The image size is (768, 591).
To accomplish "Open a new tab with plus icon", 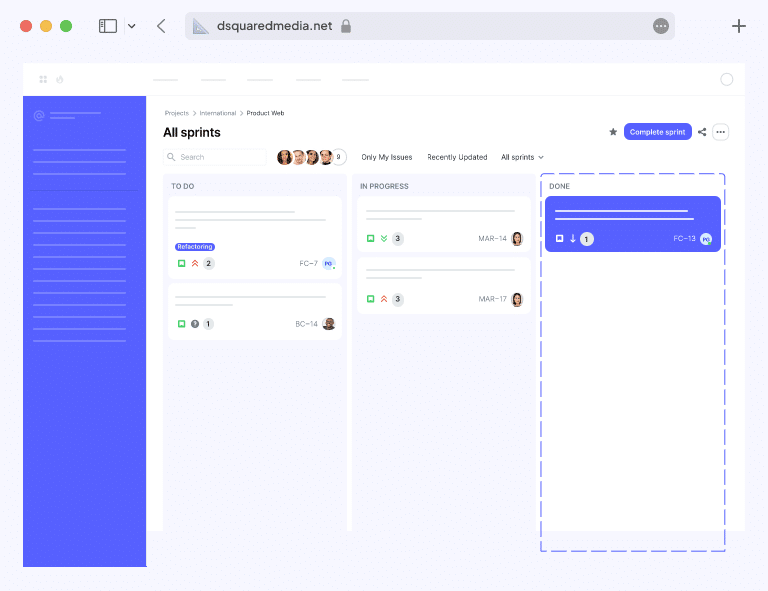I will (739, 26).
